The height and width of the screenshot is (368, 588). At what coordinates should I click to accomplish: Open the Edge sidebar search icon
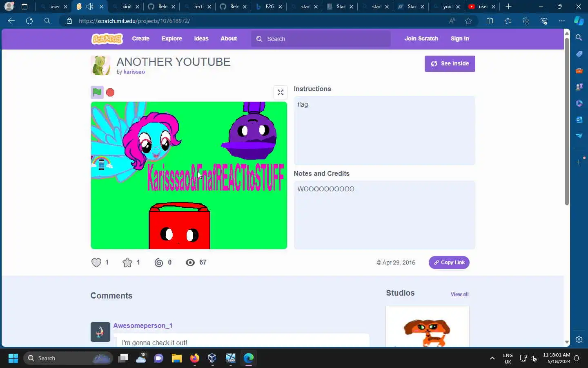click(579, 38)
